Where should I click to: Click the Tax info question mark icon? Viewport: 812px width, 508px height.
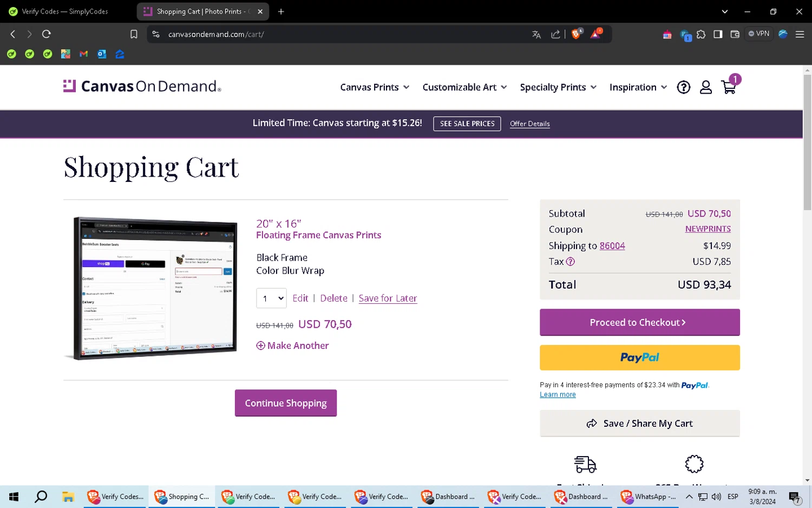click(571, 262)
